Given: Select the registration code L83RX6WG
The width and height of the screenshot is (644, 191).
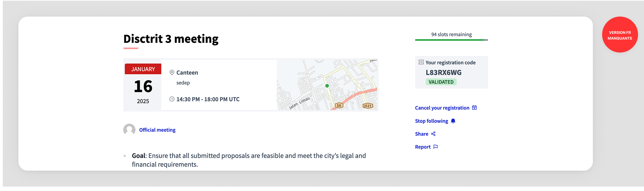Looking at the screenshot, I should [x=443, y=72].
